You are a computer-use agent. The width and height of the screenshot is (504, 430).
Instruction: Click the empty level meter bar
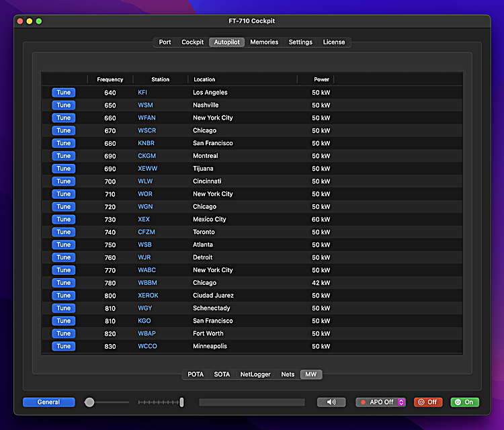click(252, 402)
